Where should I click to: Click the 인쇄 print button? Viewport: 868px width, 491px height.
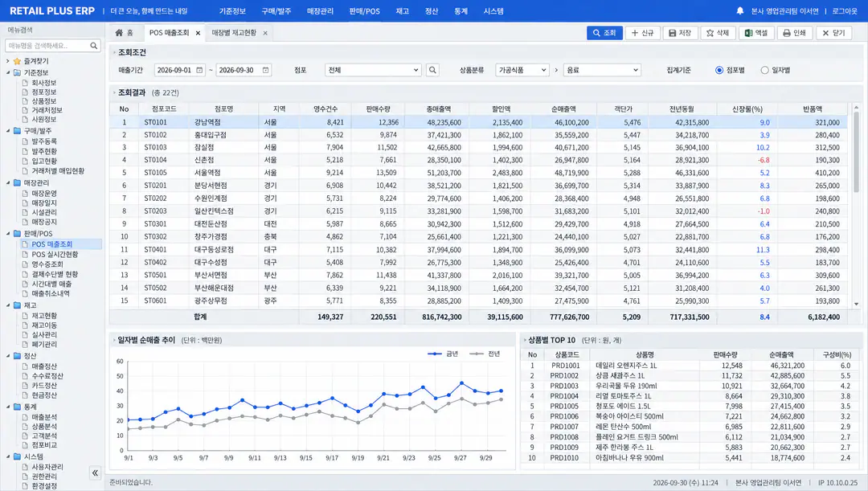tap(794, 33)
